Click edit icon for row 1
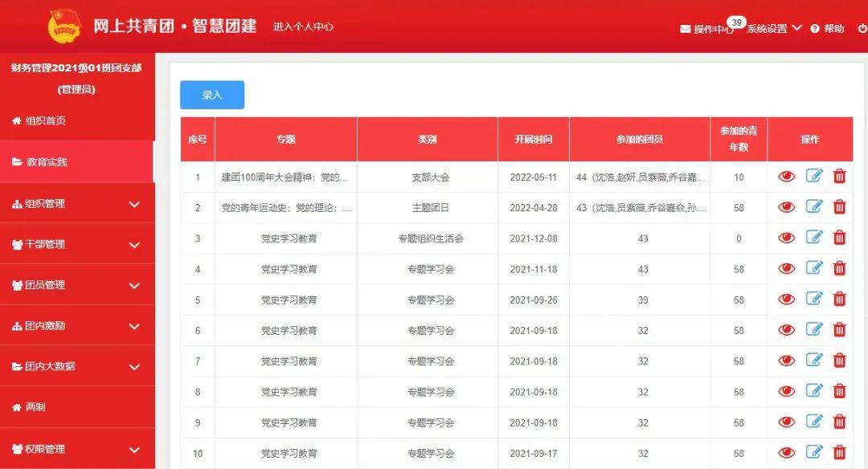This screenshot has width=868, height=469. (x=814, y=176)
